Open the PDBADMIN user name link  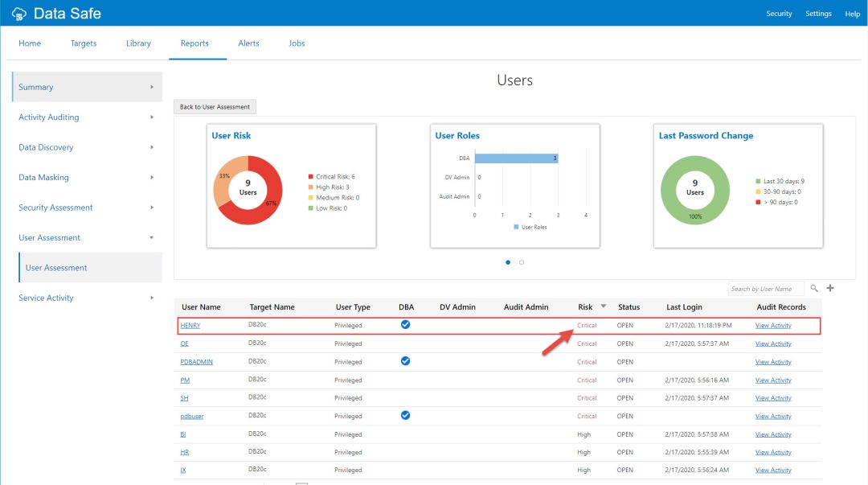(197, 362)
